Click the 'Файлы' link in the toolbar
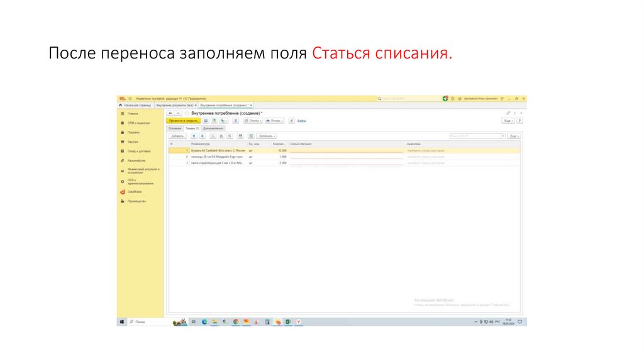 [301, 121]
